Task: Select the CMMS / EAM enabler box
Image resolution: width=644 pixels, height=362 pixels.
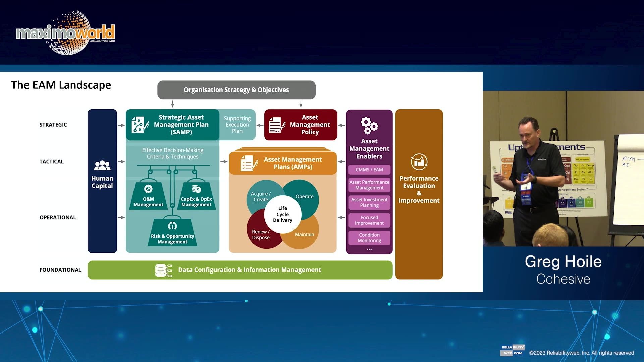Action: coord(369,170)
